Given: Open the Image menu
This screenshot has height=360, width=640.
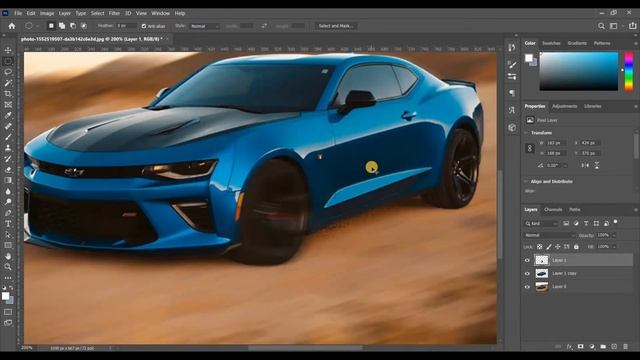Looking at the screenshot, I should [x=47, y=13].
